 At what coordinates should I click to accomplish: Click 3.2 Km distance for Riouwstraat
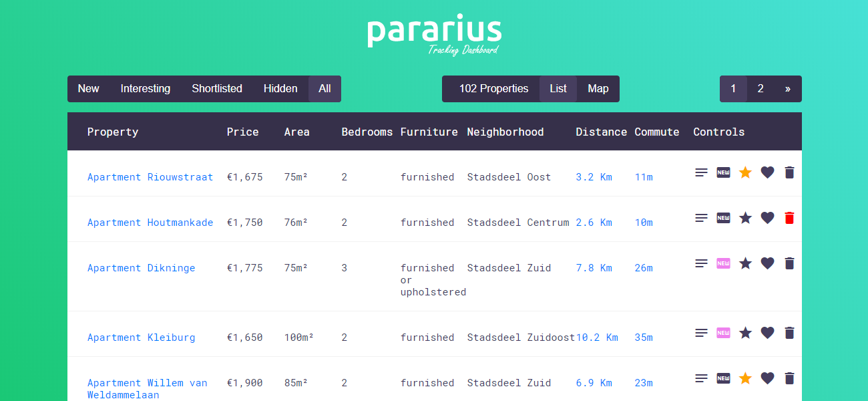(x=594, y=177)
